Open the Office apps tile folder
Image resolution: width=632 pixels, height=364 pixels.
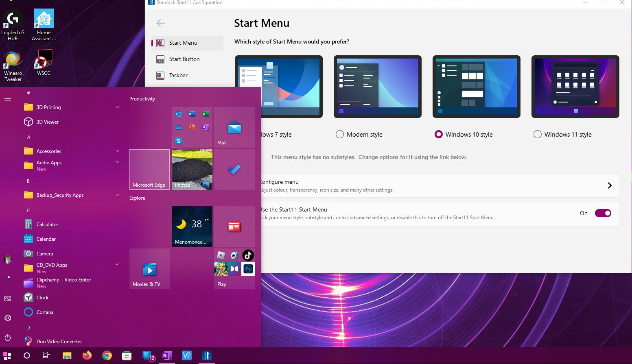coord(192,127)
